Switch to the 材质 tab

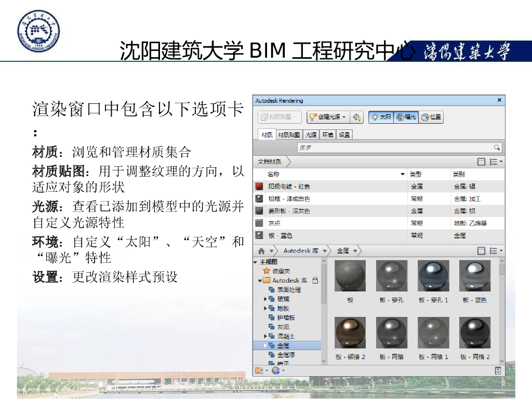click(267, 135)
